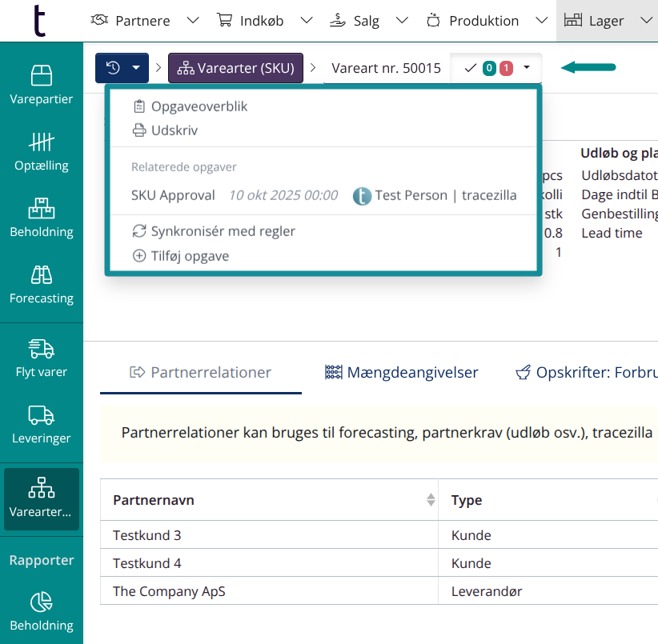Expand the history dropdown button
Screen dimensions: 658x644
pos(122,68)
